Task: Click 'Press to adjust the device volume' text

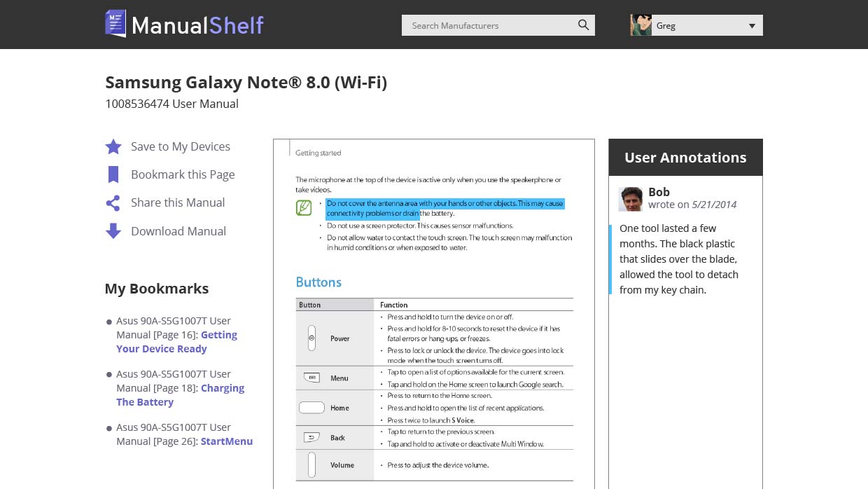Action: [437, 465]
